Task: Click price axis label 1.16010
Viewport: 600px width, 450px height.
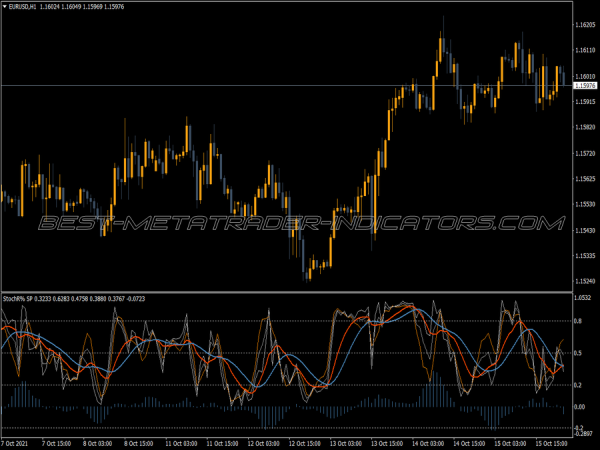Action: point(585,77)
